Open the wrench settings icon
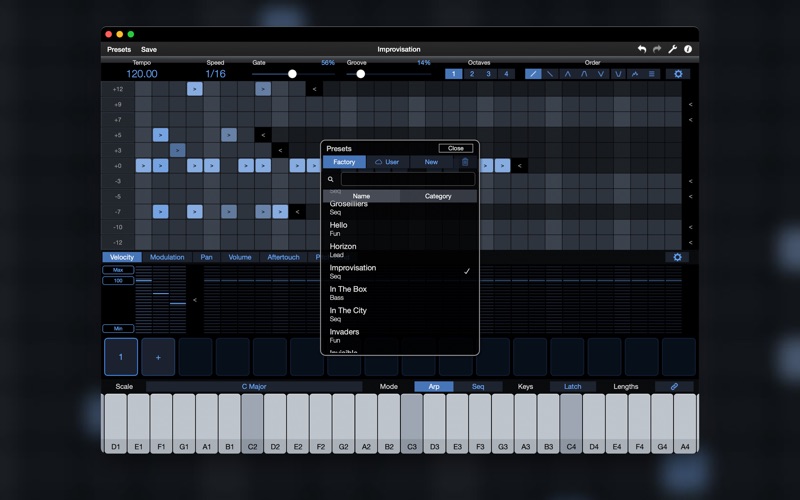 672,49
